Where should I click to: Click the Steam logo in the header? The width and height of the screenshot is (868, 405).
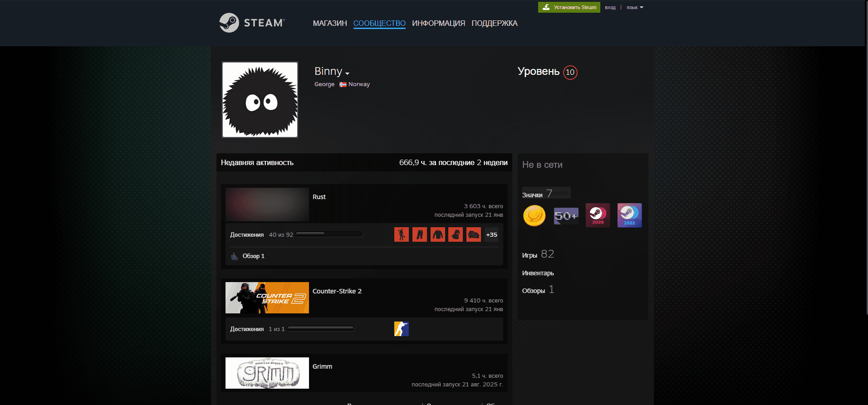pyautogui.click(x=252, y=23)
